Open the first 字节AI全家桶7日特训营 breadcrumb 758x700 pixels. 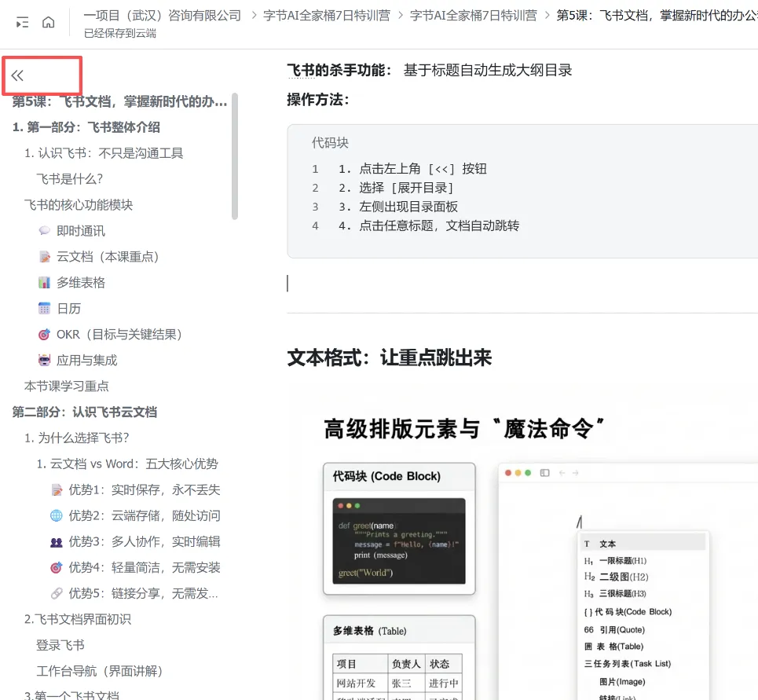pos(327,16)
